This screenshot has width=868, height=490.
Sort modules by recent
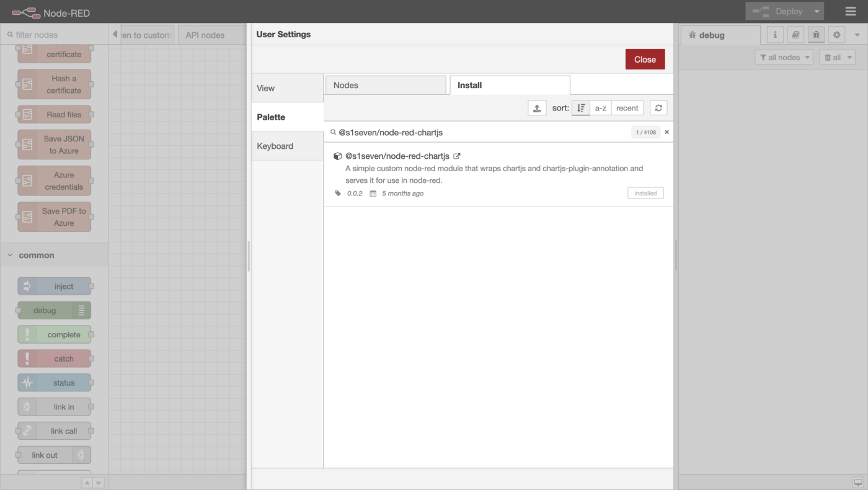pos(627,108)
